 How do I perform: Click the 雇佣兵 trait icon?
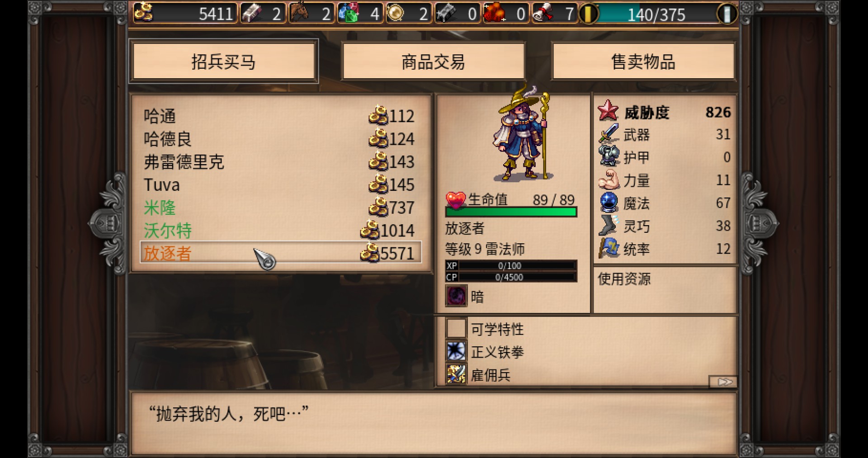pyautogui.click(x=456, y=374)
